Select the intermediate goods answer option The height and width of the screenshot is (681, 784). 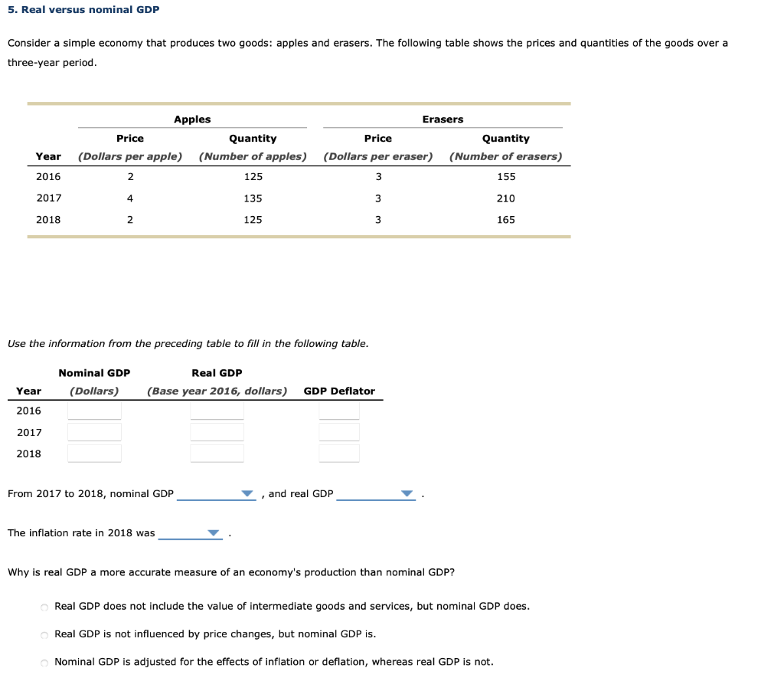click(x=44, y=606)
